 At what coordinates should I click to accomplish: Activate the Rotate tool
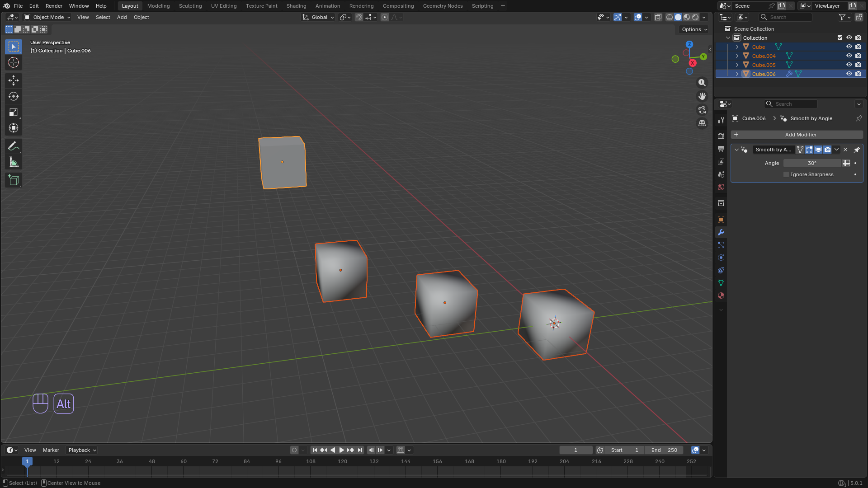(x=14, y=96)
